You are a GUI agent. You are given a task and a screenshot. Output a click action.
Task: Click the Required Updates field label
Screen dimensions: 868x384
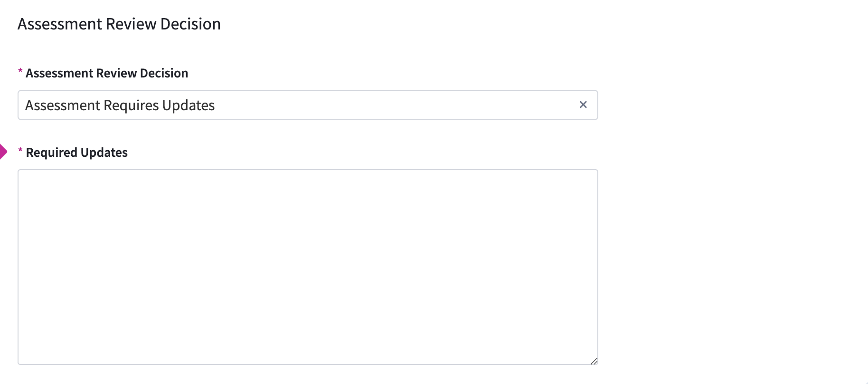pyautogui.click(x=76, y=153)
